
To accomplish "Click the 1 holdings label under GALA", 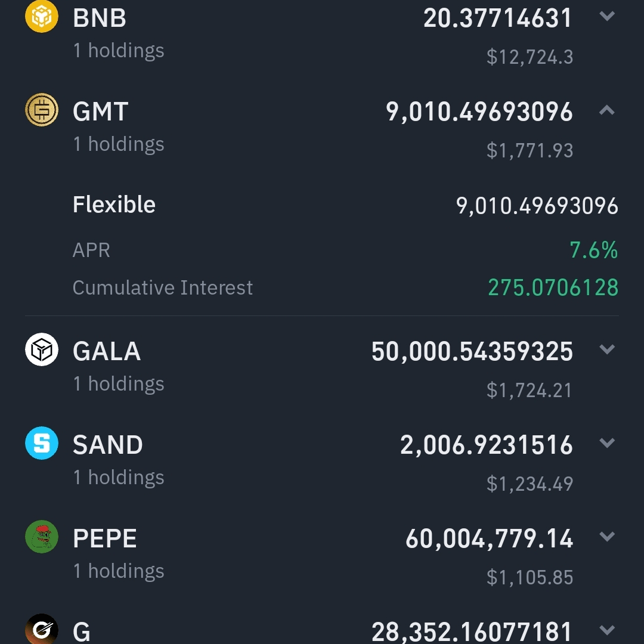I will point(118,384).
